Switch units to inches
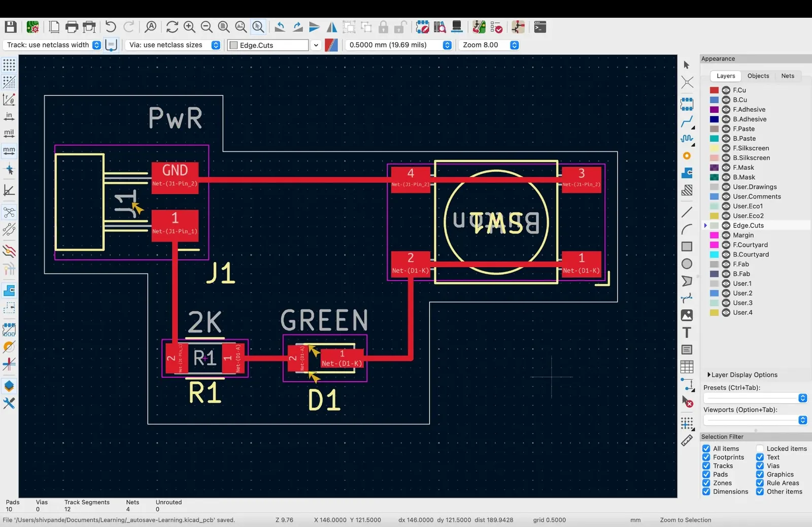 coord(9,117)
